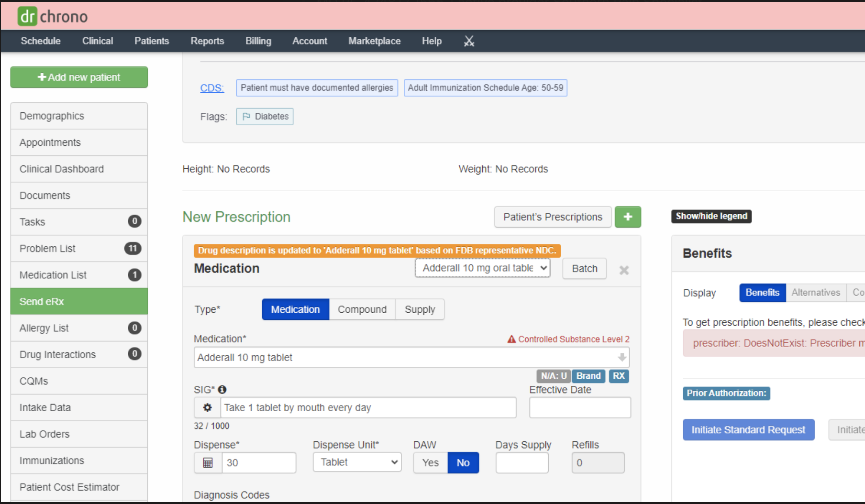This screenshot has width=865, height=504.
Task: Open Immunizations in sidebar
Action: 79,460
